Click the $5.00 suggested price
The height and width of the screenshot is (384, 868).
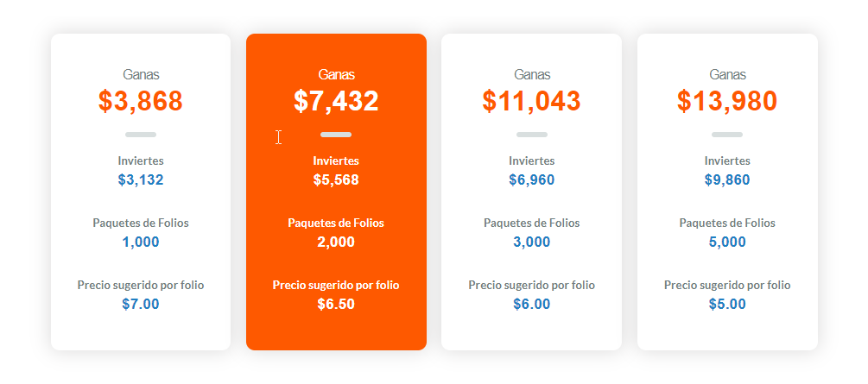pos(727,304)
